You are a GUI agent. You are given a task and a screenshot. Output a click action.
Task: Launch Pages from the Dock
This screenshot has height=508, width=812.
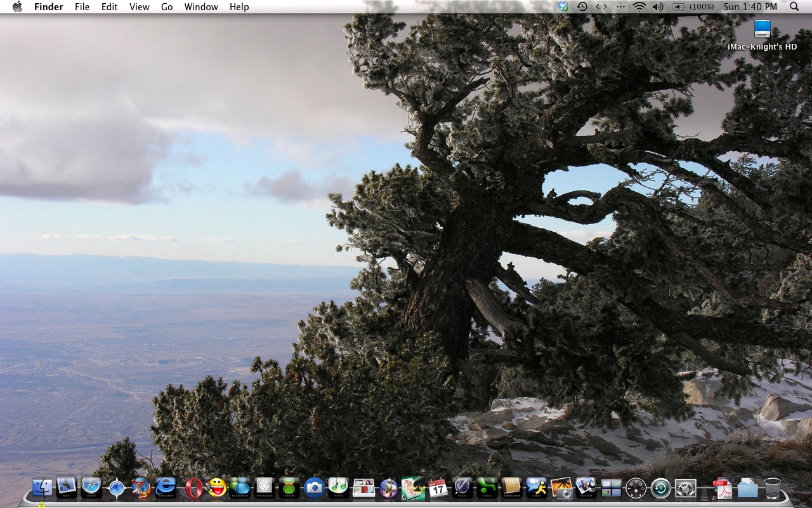462,488
